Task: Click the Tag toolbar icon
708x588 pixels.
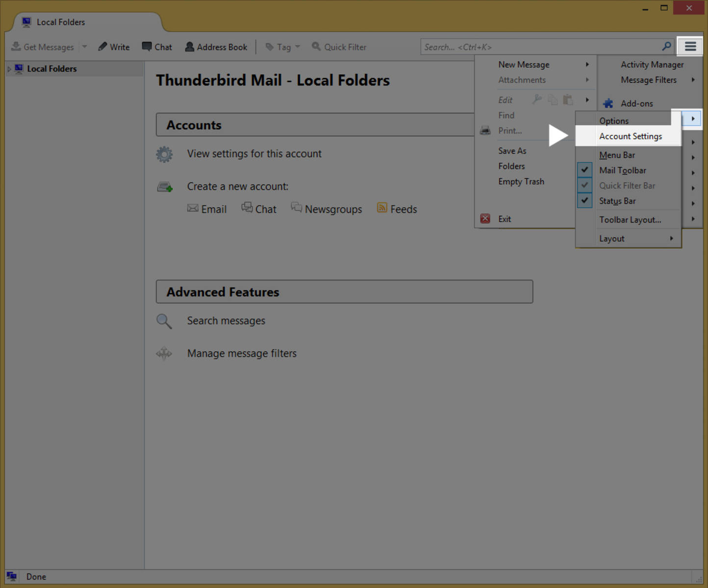Action: [x=269, y=47]
